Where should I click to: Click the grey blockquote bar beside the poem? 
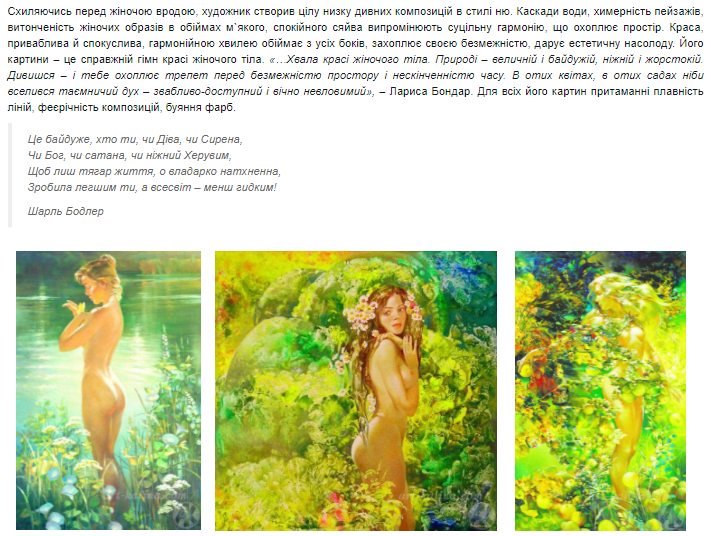pyautogui.click(x=10, y=175)
